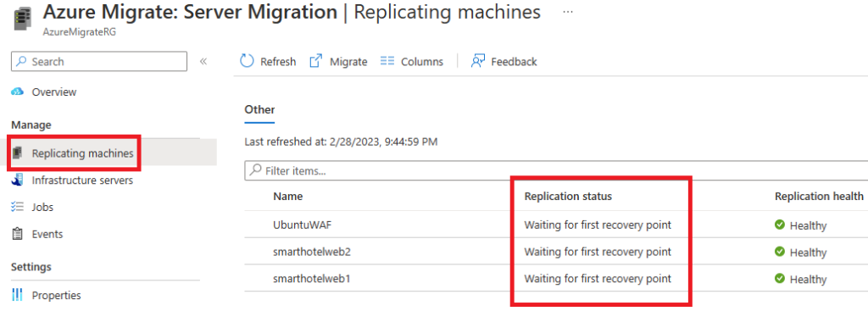
Task: Click the Manage section heading
Action: (31, 125)
